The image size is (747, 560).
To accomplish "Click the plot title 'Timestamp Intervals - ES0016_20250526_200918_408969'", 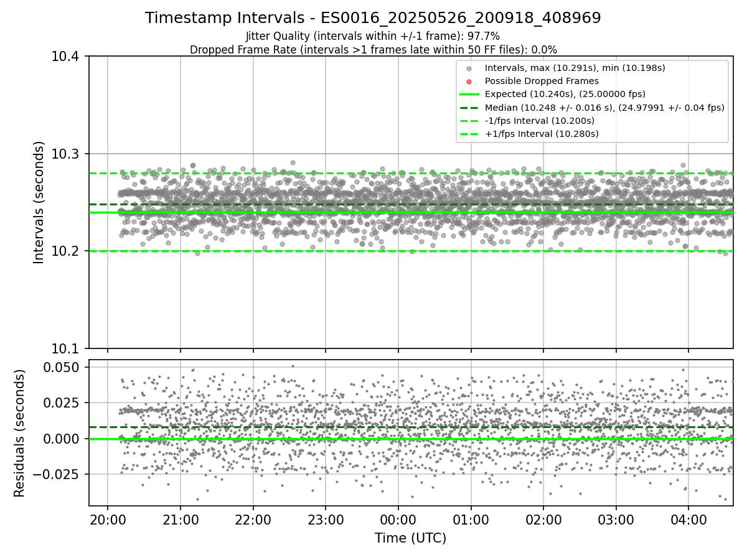I will click(x=373, y=18).
